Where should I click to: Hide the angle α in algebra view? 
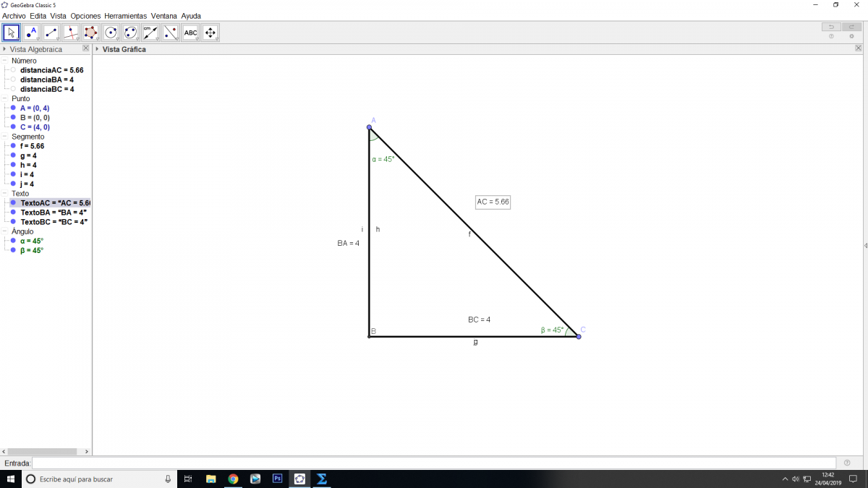pos(13,241)
